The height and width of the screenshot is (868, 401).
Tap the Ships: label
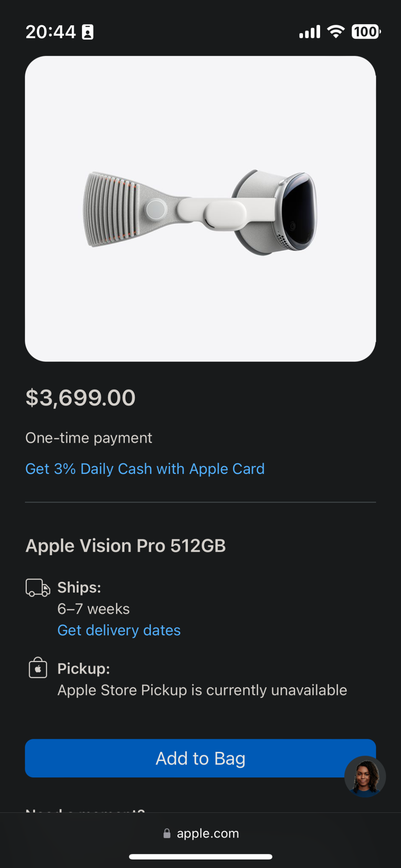(x=79, y=587)
